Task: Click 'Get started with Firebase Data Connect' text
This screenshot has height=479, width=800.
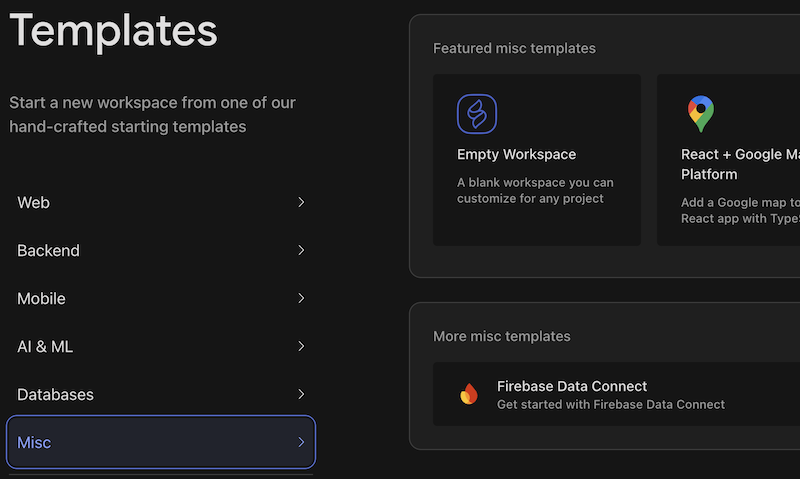Action: pos(611,405)
